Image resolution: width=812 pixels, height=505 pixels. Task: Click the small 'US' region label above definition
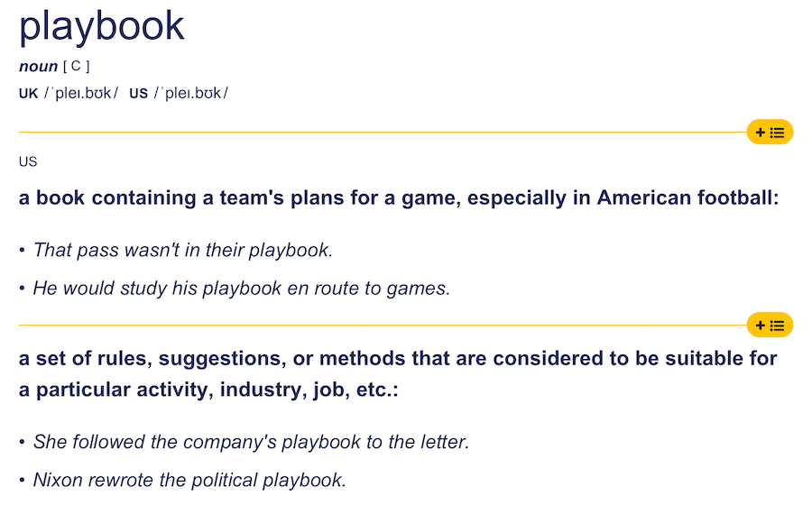[28, 162]
